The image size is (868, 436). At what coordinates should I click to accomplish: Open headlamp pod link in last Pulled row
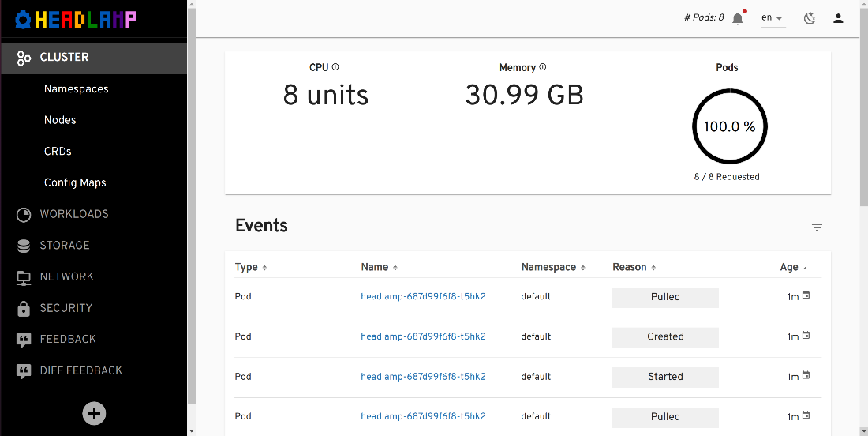tap(423, 416)
